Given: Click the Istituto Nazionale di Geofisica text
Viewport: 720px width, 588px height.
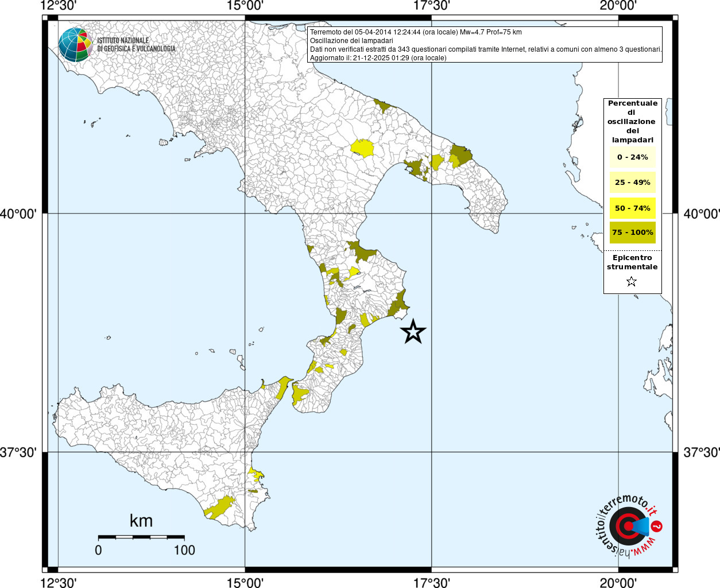Looking at the screenshot, I should pos(136,45).
